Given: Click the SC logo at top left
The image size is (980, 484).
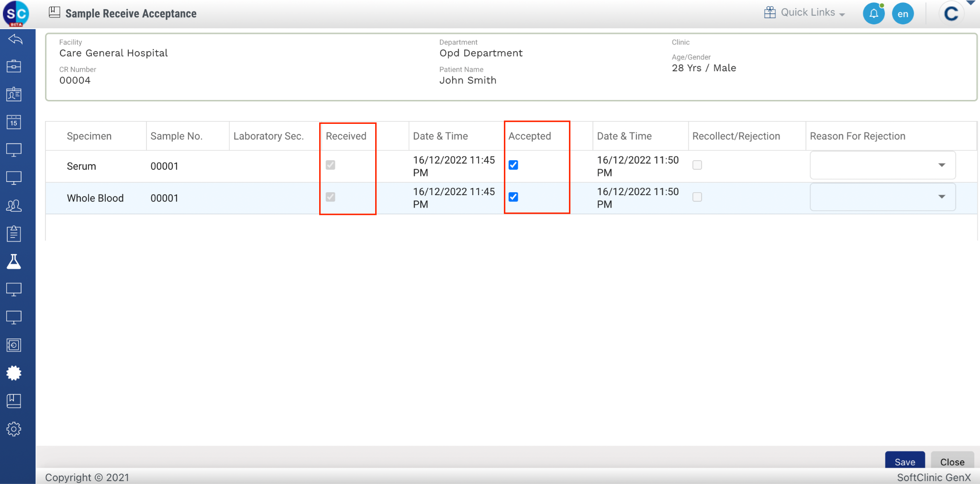Looking at the screenshot, I should pyautogui.click(x=16, y=13).
